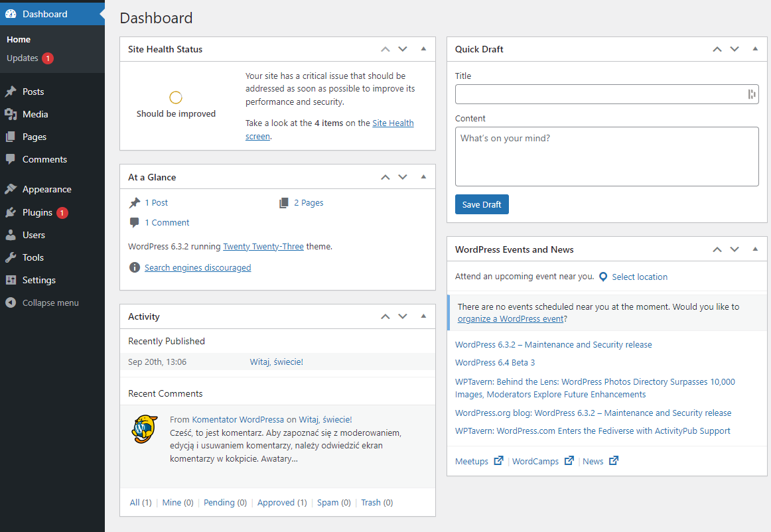Click the Plugins plug icon in sidebar
This screenshot has height=532, width=771.
[11, 212]
